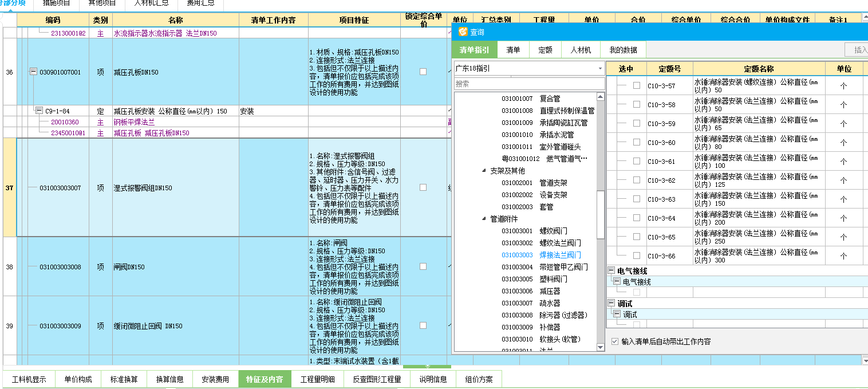This screenshot has width=868, height=389.
Task: Click the tree scrollbar up arrow in query dialog
Action: pos(600,96)
